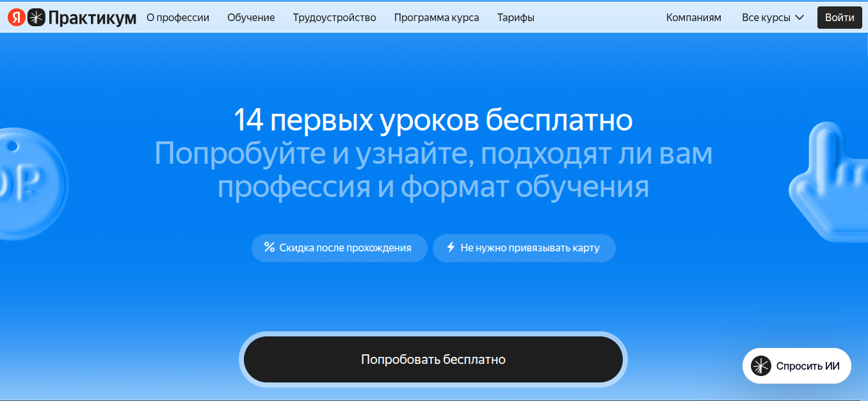The width and height of the screenshot is (868, 401).
Task: Click the heading 14 первых уроков бесплатно
Action: tap(433, 120)
